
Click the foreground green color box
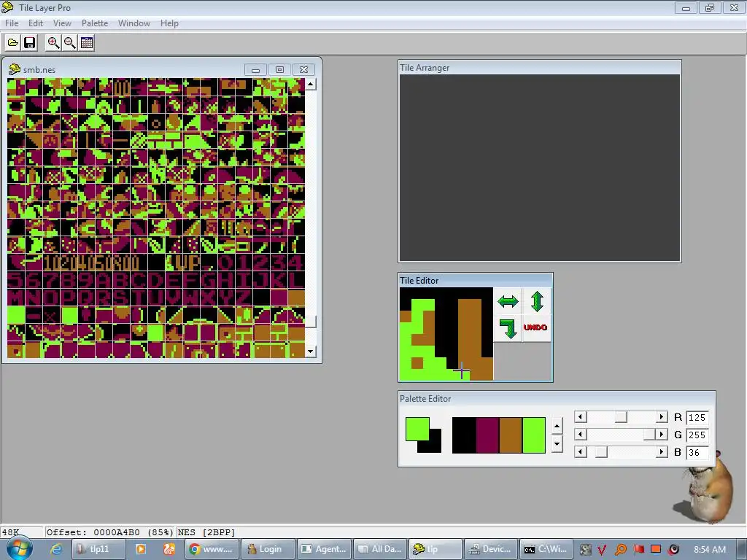tap(417, 429)
